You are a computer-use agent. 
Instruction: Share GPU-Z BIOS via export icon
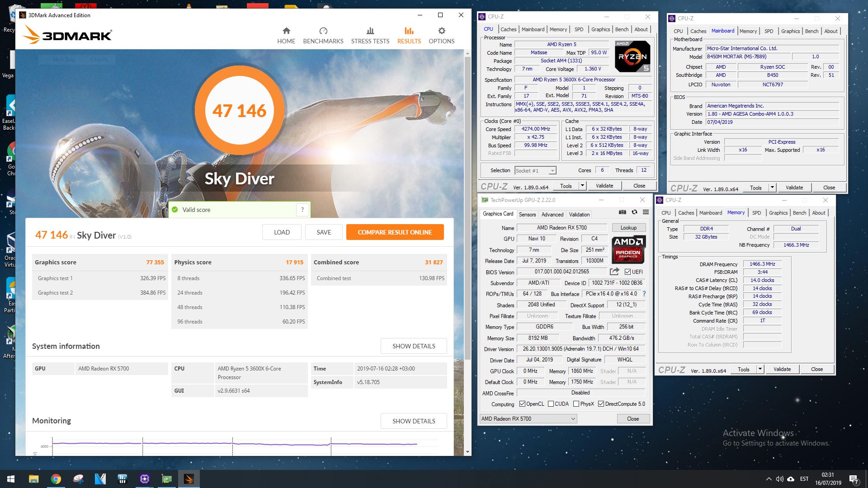(614, 272)
